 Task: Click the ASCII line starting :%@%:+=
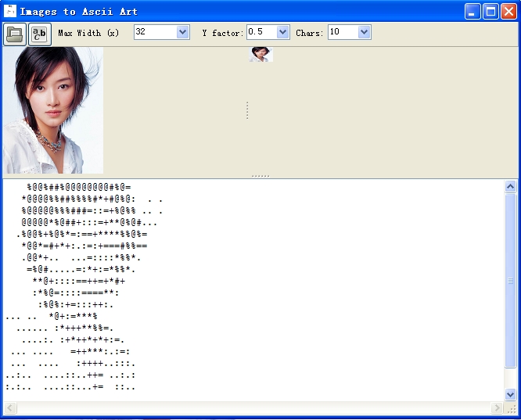[76, 305]
